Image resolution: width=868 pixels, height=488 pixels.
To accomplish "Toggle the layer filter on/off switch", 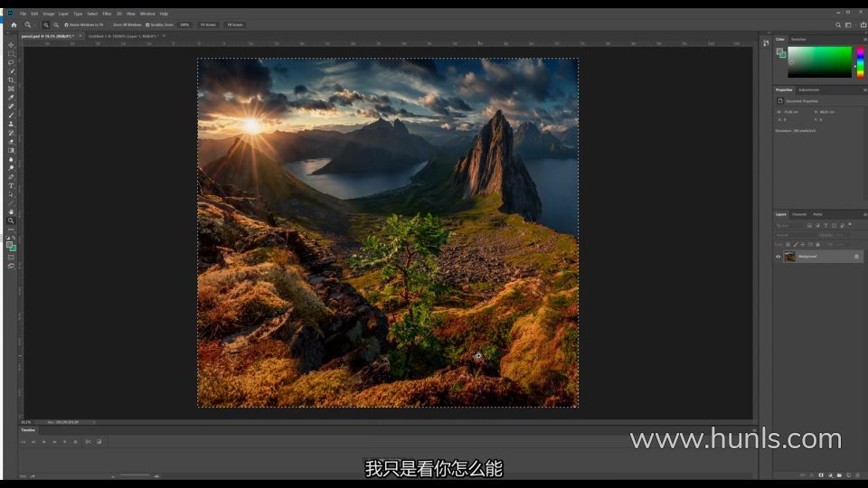I will tap(850, 224).
